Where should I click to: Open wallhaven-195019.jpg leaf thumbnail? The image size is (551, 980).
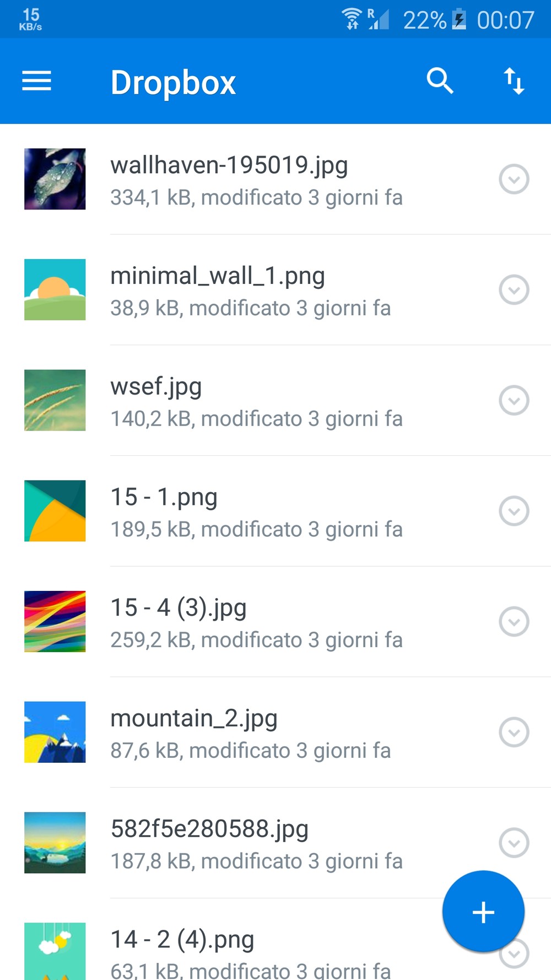pyautogui.click(x=55, y=179)
